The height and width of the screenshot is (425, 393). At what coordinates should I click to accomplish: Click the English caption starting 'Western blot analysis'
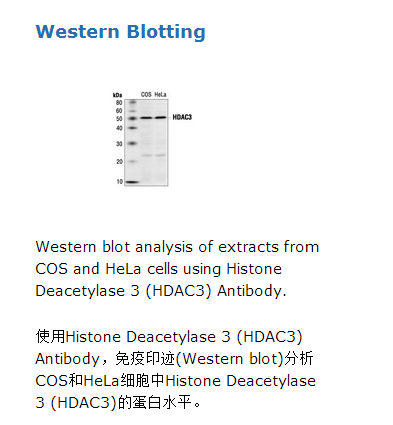tap(177, 269)
